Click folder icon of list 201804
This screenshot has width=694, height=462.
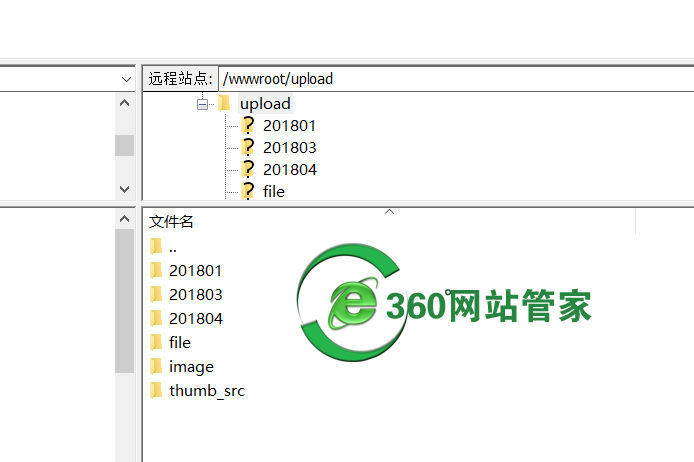[x=156, y=318]
